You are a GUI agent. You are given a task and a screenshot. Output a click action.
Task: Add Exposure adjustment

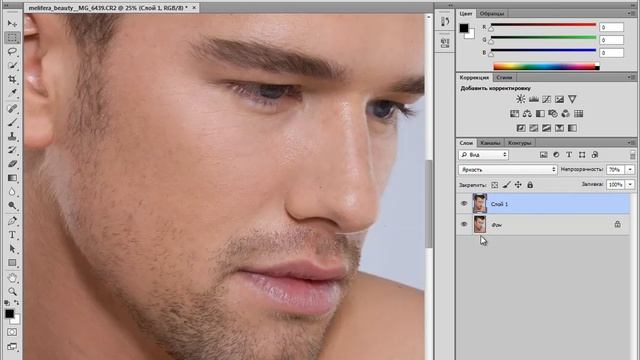[x=560, y=99]
